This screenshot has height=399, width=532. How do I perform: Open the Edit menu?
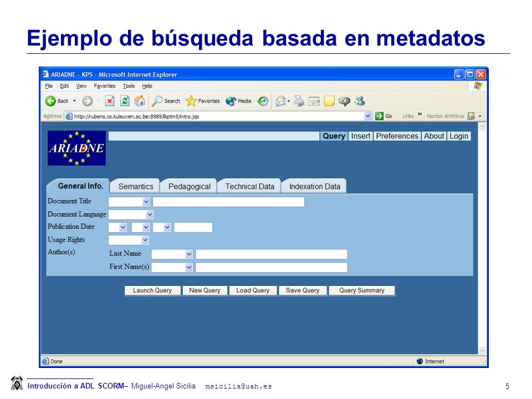64,86
